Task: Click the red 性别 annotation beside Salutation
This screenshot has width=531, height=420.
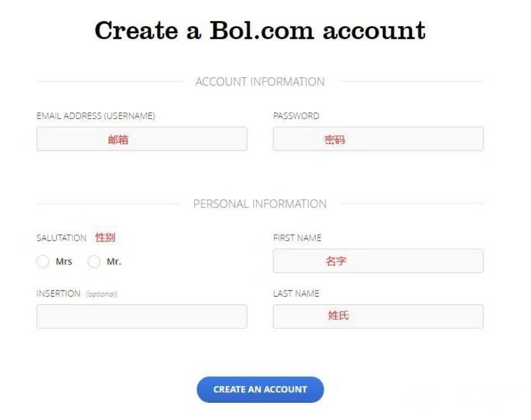Action: pos(105,238)
